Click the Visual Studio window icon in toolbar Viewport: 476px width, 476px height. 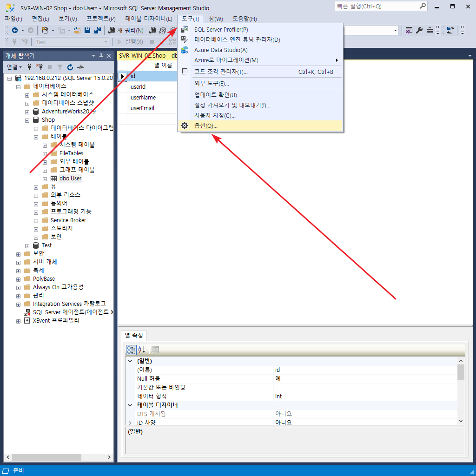click(x=409, y=30)
